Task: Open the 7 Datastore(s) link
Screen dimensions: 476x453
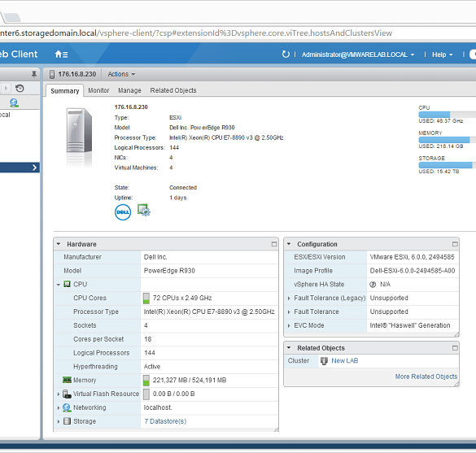Action: tap(165, 421)
